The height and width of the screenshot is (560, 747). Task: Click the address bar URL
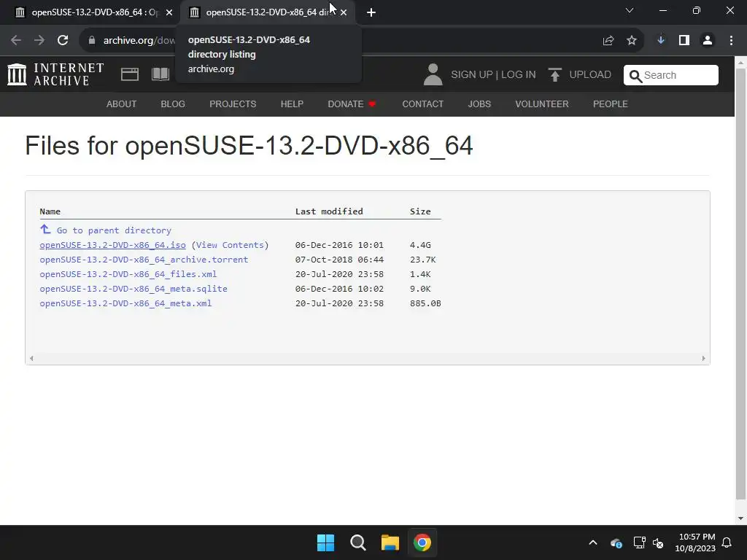click(139, 41)
